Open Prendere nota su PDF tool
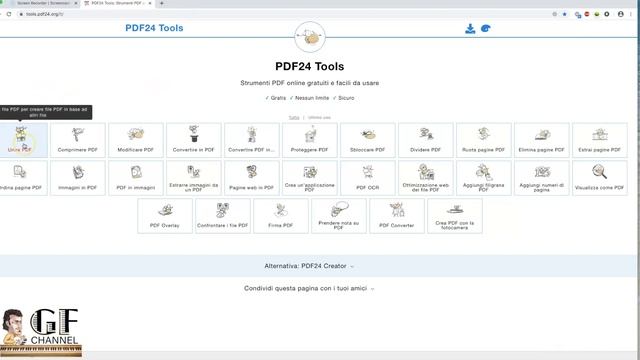The width and height of the screenshot is (640, 360). coord(339,216)
